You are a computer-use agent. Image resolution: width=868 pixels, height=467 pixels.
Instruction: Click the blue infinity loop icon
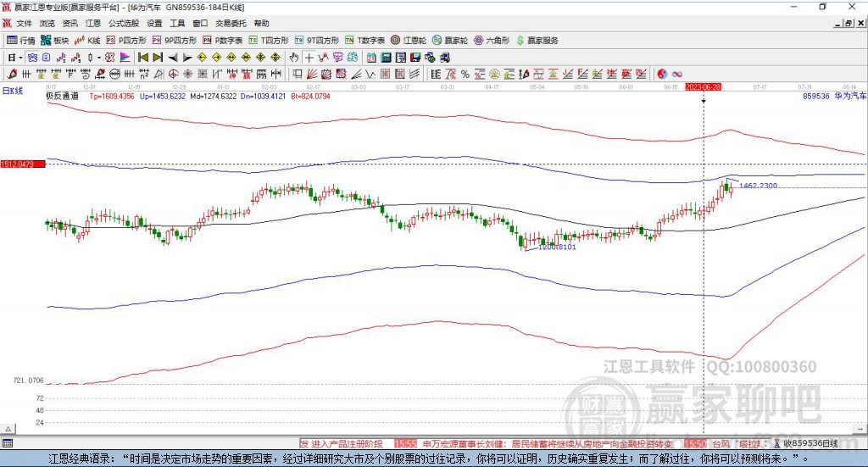[x=677, y=74]
